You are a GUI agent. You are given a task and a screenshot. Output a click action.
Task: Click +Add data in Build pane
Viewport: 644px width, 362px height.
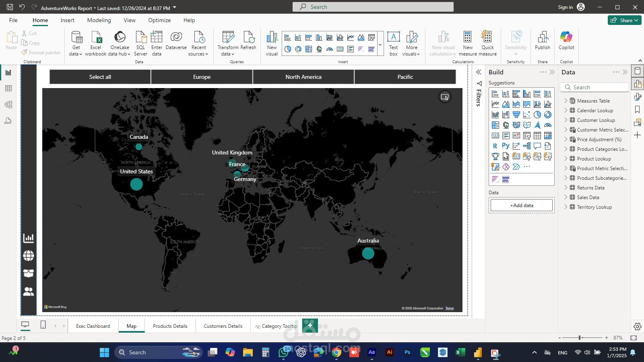(x=522, y=205)
